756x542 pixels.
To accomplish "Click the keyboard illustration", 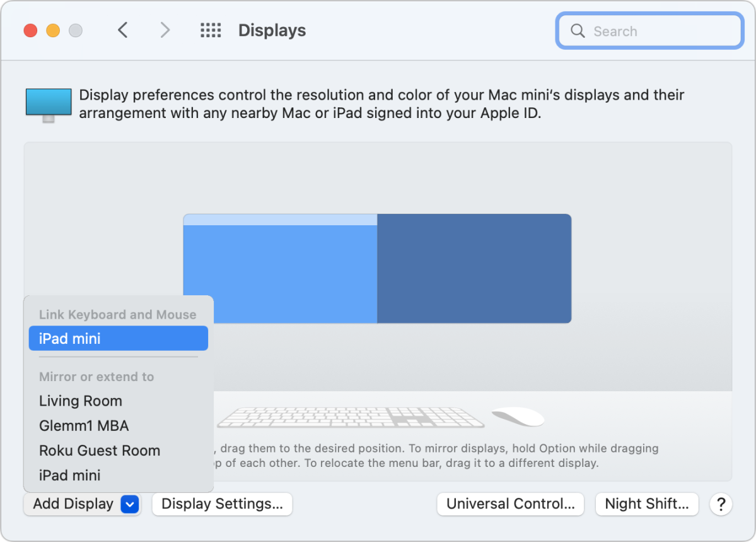I will coord(350,418).
